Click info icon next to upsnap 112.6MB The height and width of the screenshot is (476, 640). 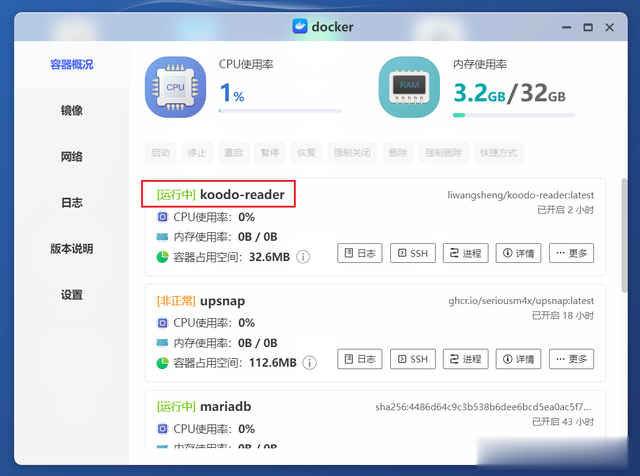click(309, 363)
